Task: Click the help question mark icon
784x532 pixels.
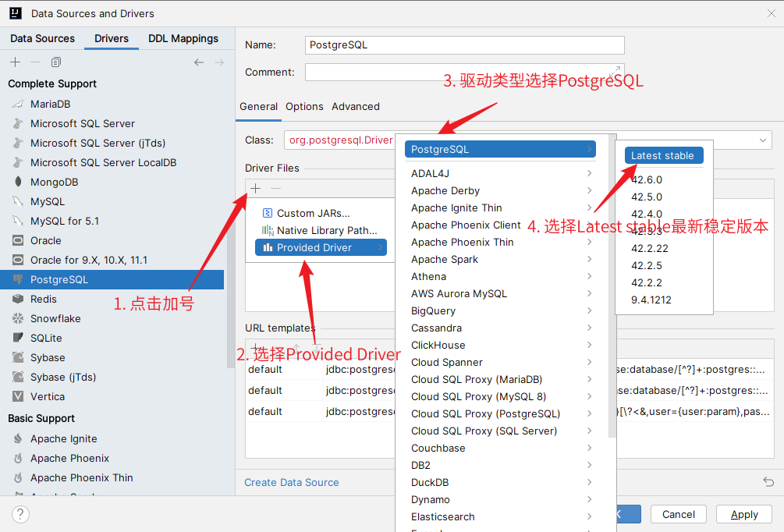Action: (x=21, y=514)
